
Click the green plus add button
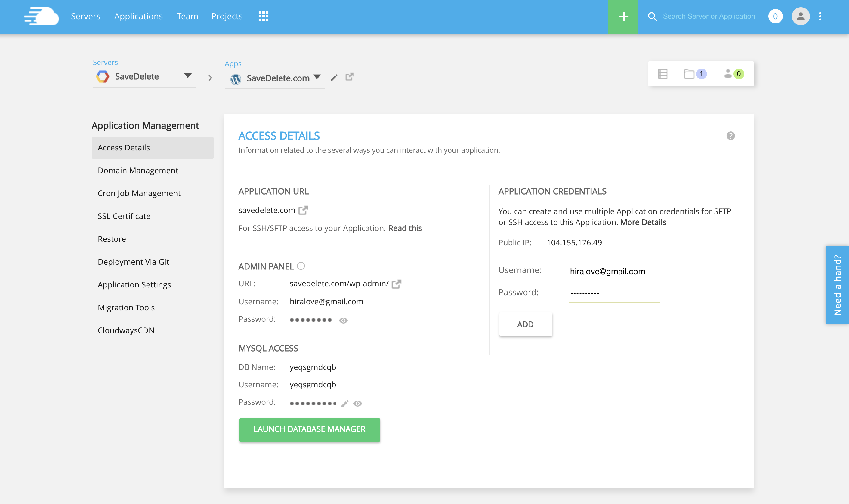click(623, 17)
